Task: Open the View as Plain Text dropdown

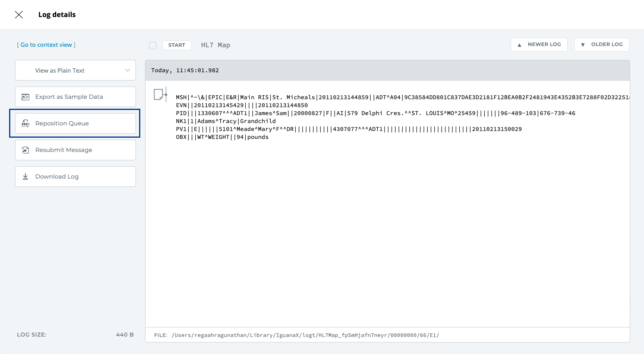Action: tap(75, 70)
